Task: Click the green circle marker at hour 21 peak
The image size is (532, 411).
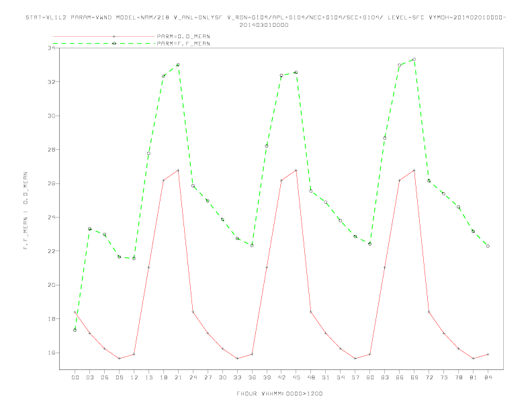Action: [178, 64]
